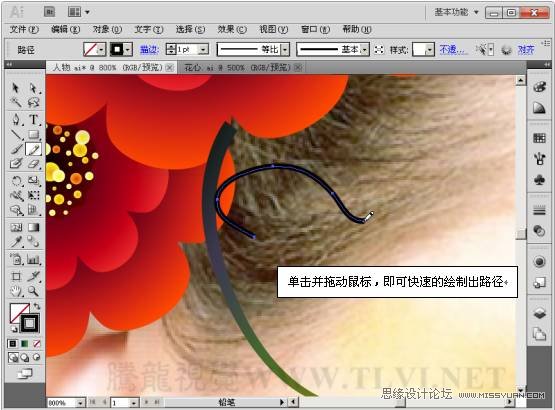
Task: Open the 效果(C) menu
Action: click(232, 29)
